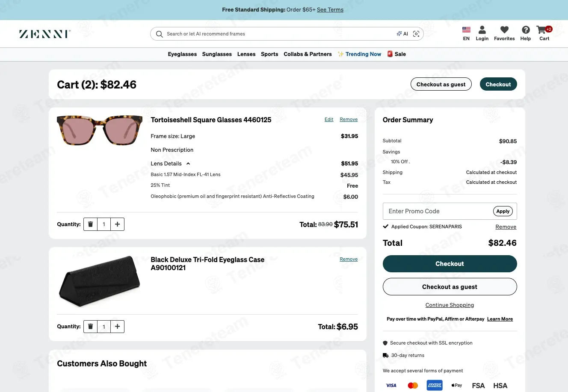Screen dimensions: 568x392
Task: Click Learn More about pay over time
Action: 500,319
